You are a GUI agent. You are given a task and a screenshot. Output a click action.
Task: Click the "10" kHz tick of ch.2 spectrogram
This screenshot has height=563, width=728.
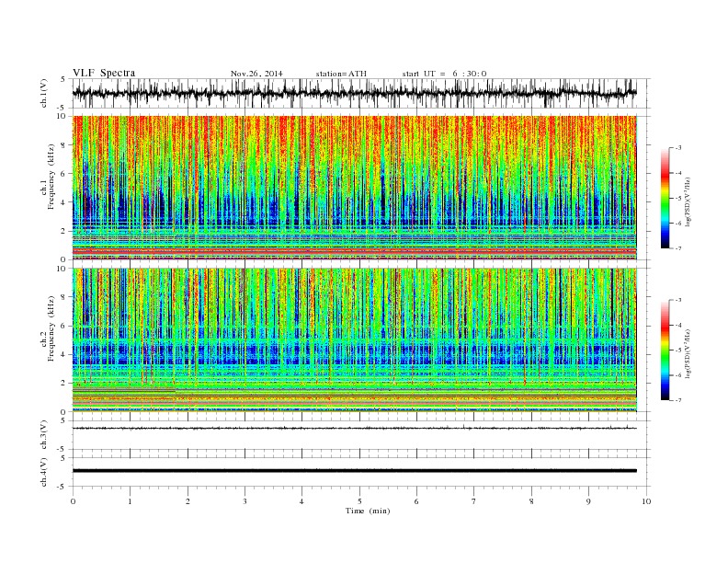point(63,269)
